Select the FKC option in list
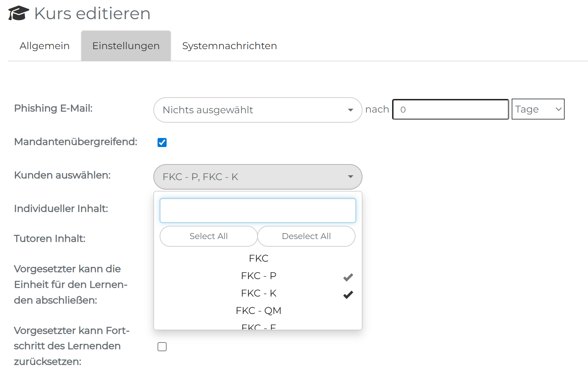The image size is (588, 369). pyautogui.click(x=258, y=259)
